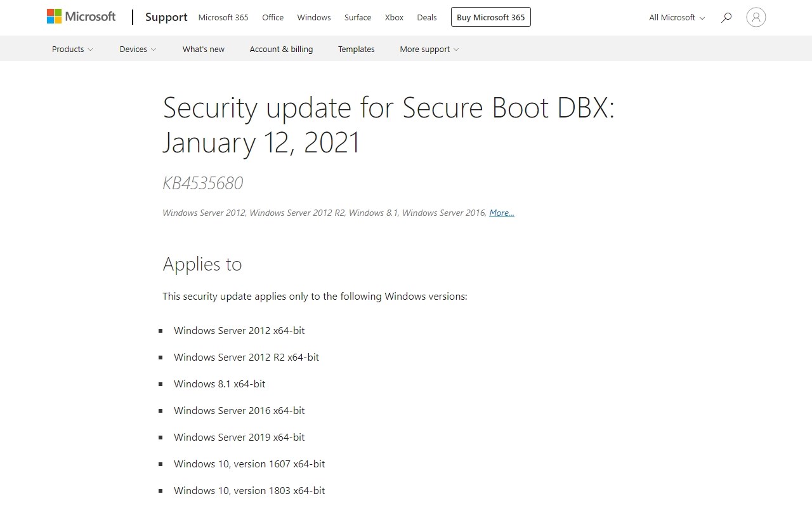Expand the Devices dropdown menu
The width and height of the screenshot is (812, 508).
click(138, 49)
